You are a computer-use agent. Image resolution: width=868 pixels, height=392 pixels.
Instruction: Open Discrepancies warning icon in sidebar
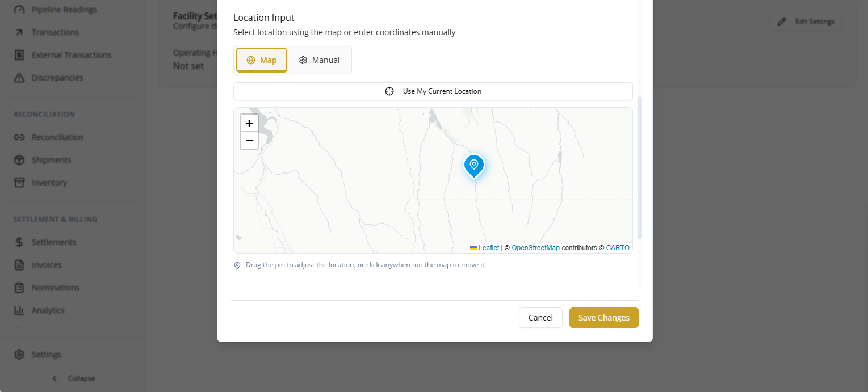point(19,78)
